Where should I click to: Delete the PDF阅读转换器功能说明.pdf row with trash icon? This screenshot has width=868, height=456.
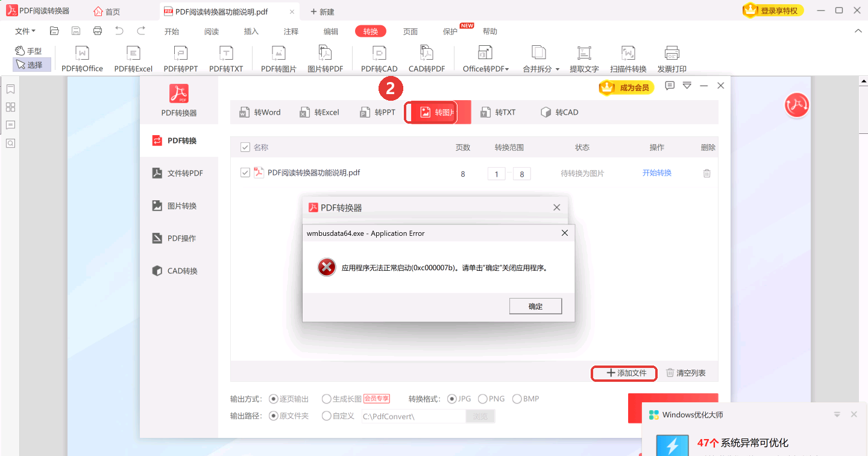coord(707,173)
